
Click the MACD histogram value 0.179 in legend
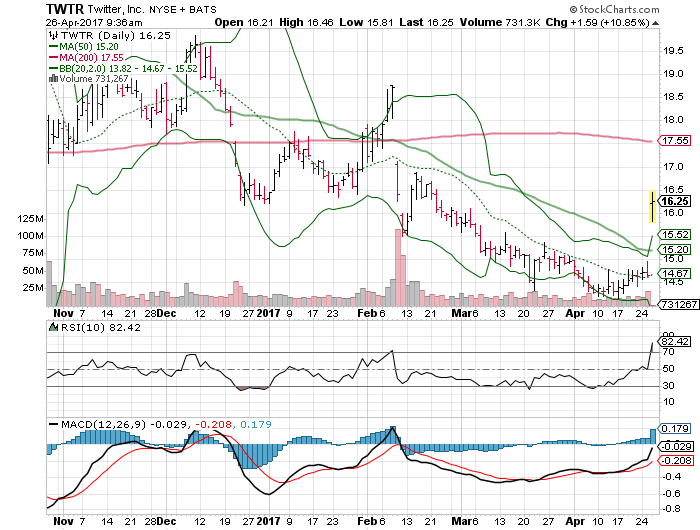pos(256,424)
